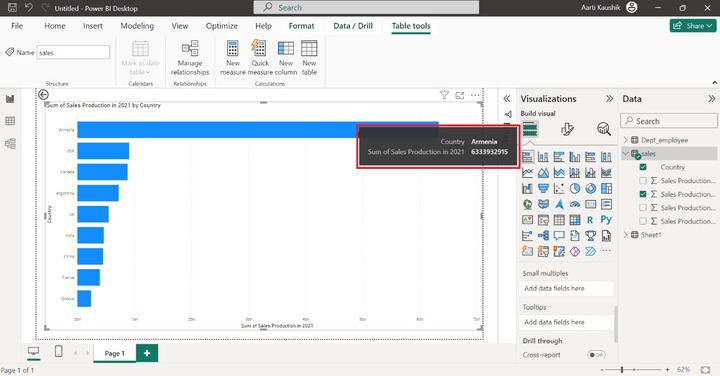
Task: Click New table
Action: click(309, 58)
